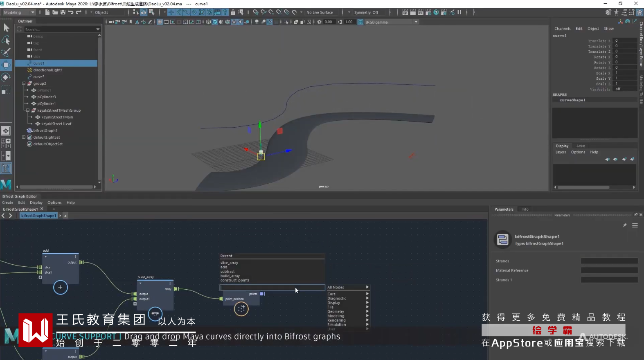The width and height of the screenshot is (644, 360).
Task: Click the layer editor horizontal scrollbar
Action: point(583,187)
